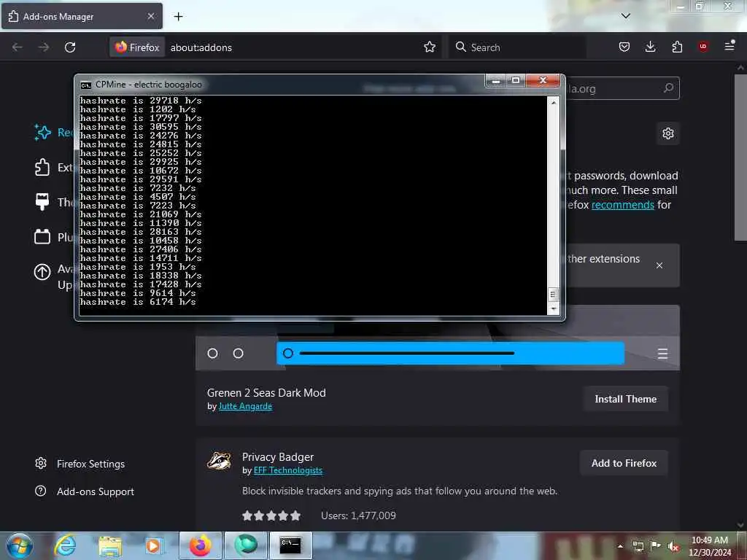
Task: Open Firefox Settings from the sidebar
Action: click(80, 464)
